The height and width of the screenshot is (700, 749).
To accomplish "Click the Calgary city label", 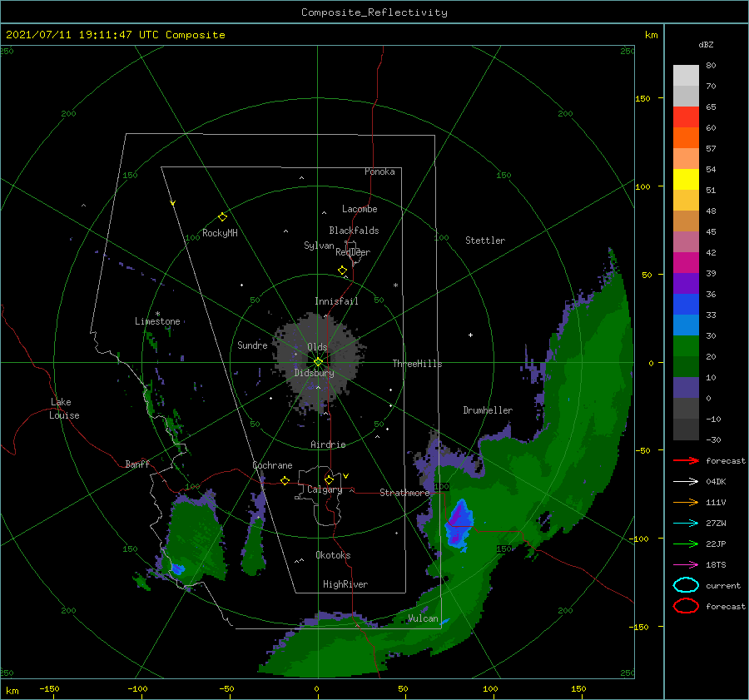I will tap(325, 489).
